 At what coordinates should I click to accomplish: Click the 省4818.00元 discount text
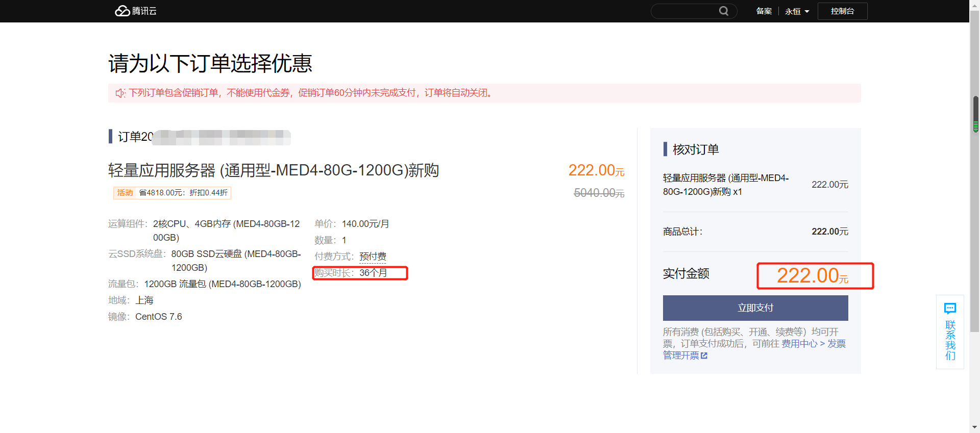pyautogui.click(x=183, y=193)
